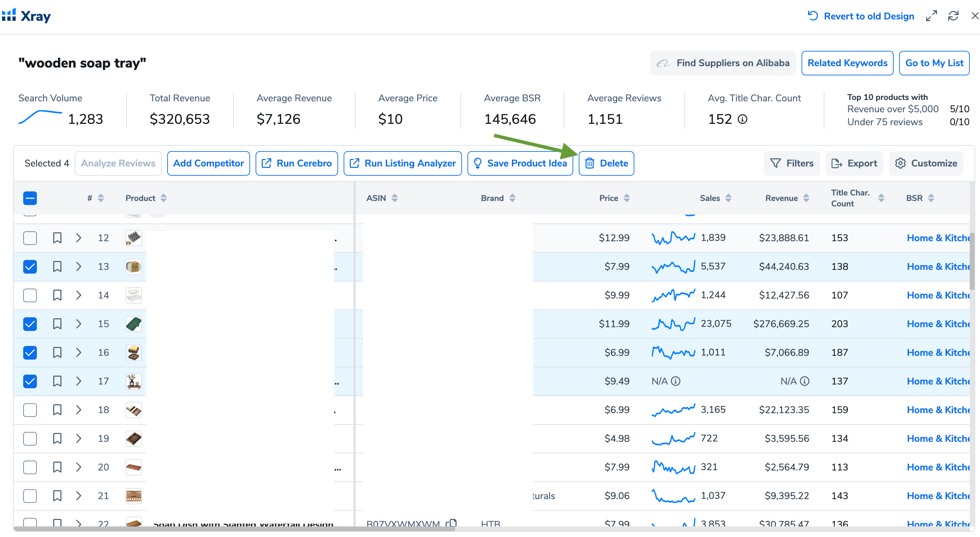Click Save Product Idea button
Image resolution: width=980 pixels, height=537 pixels.
520,163
